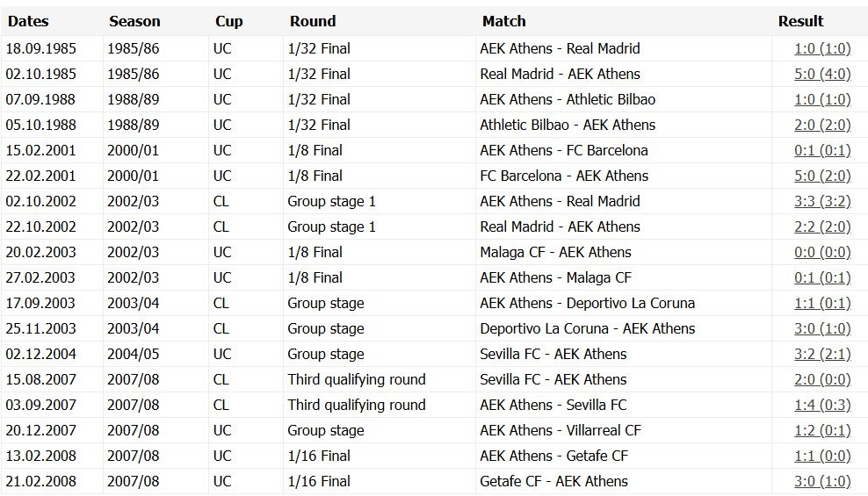Open the 3:2 (2:1) Sevilla result link
This screenshot has width=868, height=496.
[821, 354]
